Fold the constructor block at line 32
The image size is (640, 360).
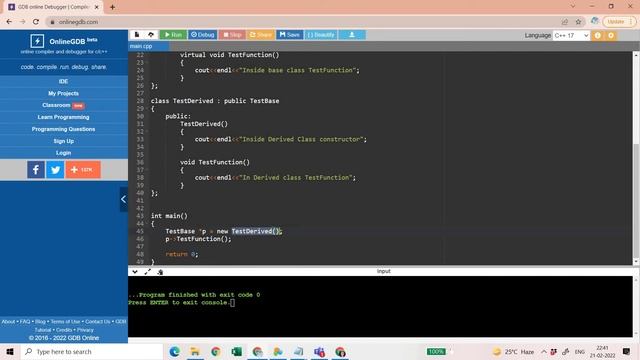147,131
